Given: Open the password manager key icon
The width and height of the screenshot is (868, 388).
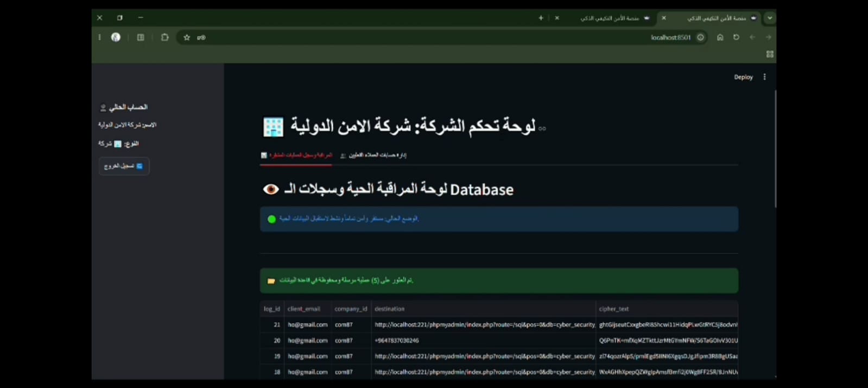Looking at the screenshot, I should tap(201, 37).
